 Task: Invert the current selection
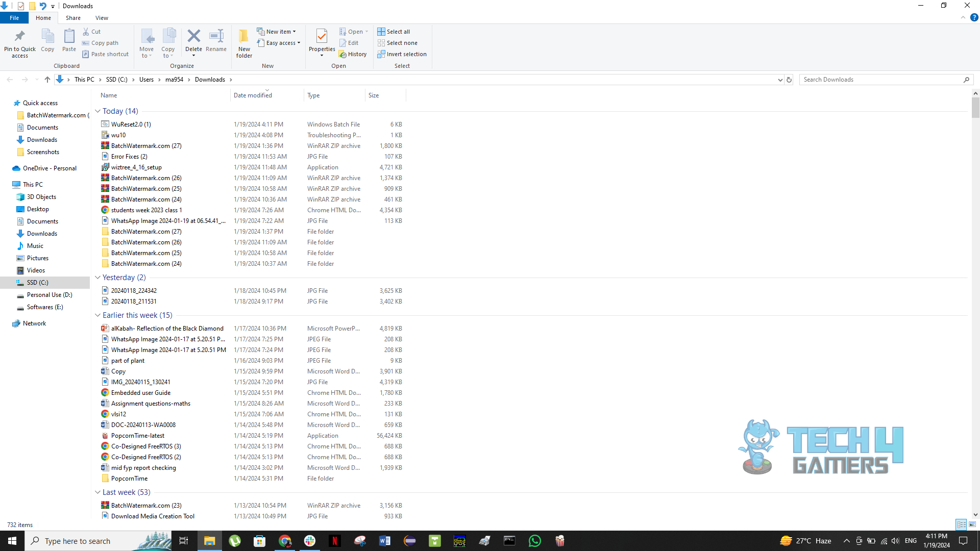[401, 54]
